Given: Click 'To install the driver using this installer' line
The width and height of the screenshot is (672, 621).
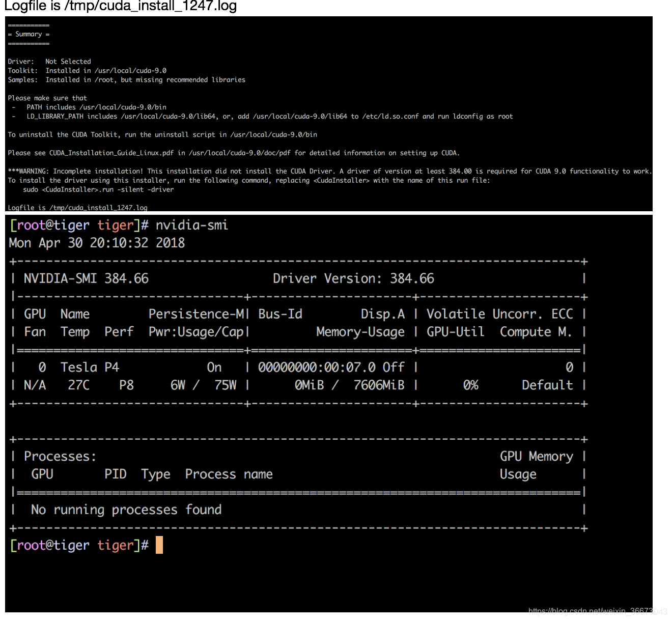Looking at the screenshot, I should tap(249, 181).
